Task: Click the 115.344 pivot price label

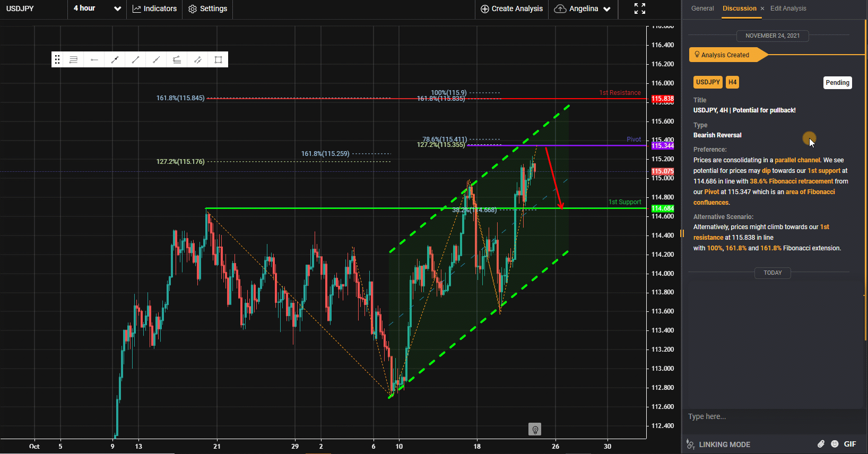Action: point(662,145)
